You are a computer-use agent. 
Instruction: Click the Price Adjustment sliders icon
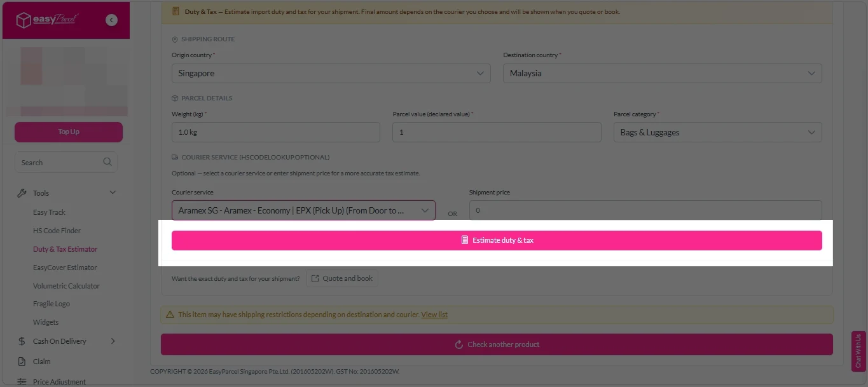click(x=22, y=381)
